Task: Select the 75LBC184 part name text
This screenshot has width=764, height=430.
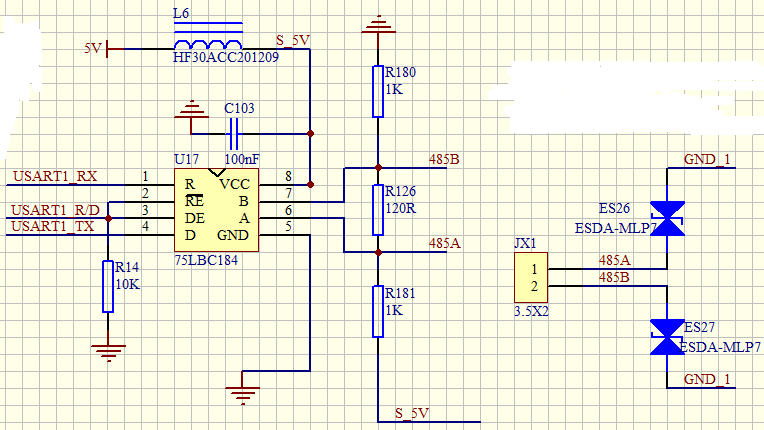Action: point(207,258)
